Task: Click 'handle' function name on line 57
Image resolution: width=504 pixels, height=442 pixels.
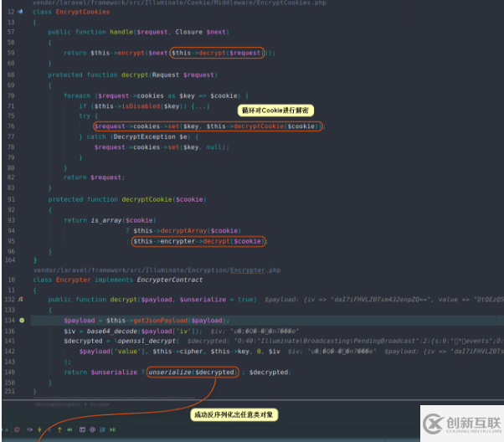Action: pyautogui.click(x=121, y=32)
